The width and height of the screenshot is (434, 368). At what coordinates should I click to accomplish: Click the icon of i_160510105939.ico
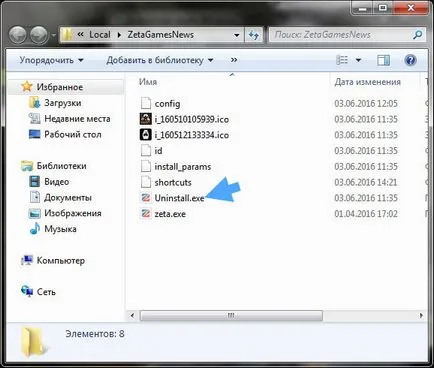tap(146, 119)
